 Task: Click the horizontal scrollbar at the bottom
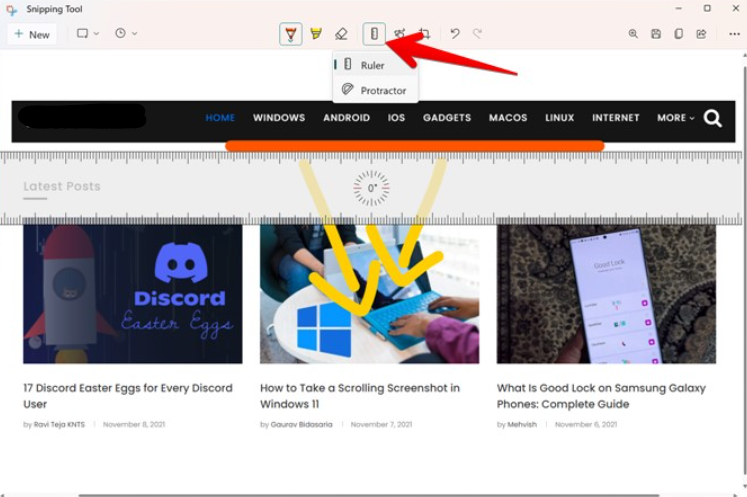[x=369, y=495]
